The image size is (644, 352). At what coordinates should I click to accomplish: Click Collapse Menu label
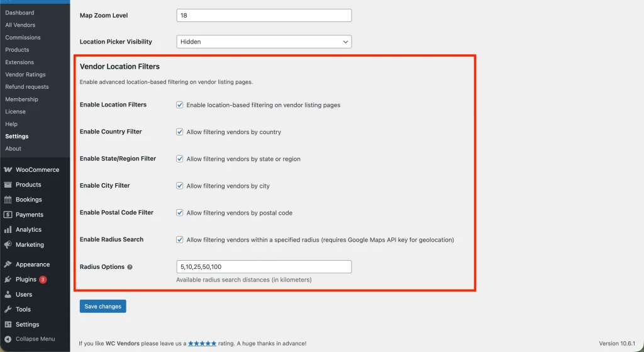pos(35,339)
